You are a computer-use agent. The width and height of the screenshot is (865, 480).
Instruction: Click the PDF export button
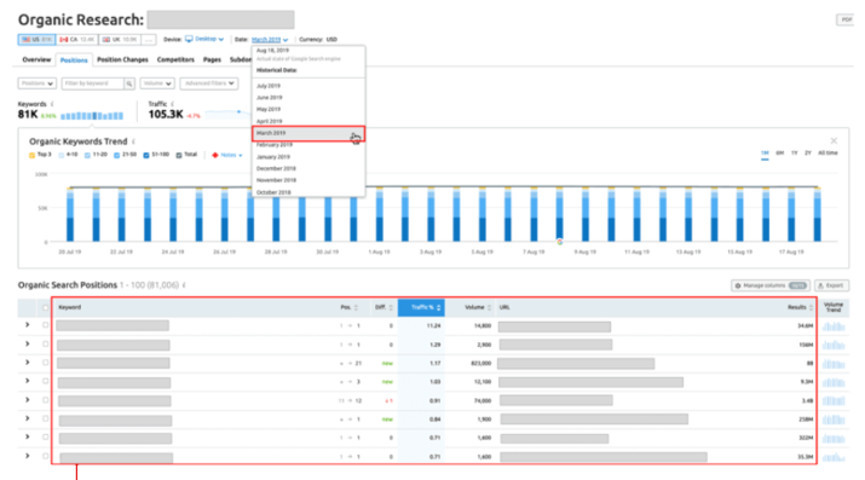tap(845, 20)
